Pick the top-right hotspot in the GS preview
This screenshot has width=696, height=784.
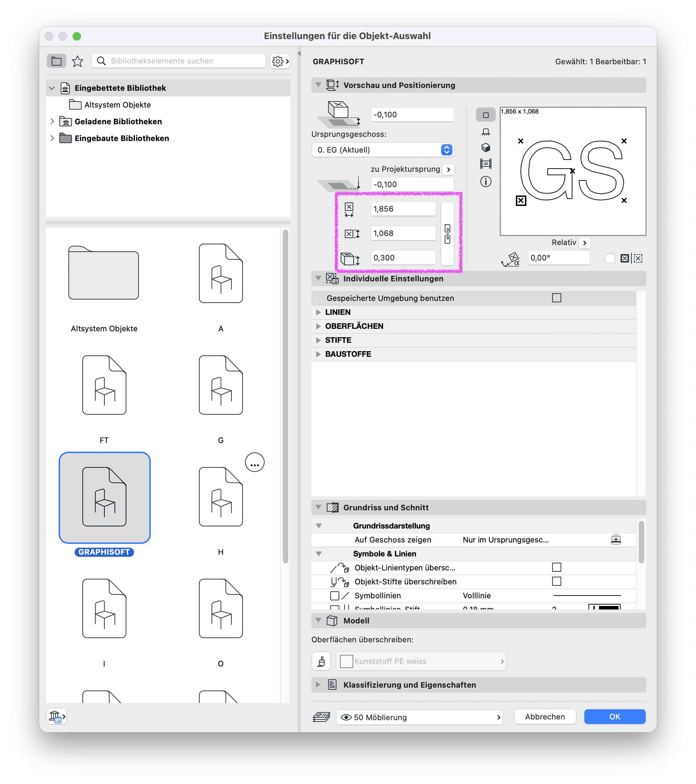(x=624, y=141)
